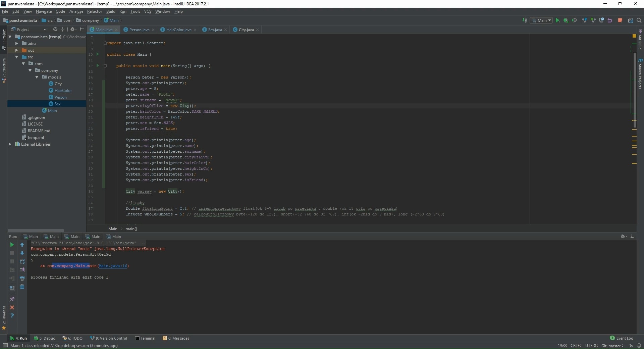Open Run panel settings gear
The height and width of the screenshot is (349, 644).
(x=624, y=236)
